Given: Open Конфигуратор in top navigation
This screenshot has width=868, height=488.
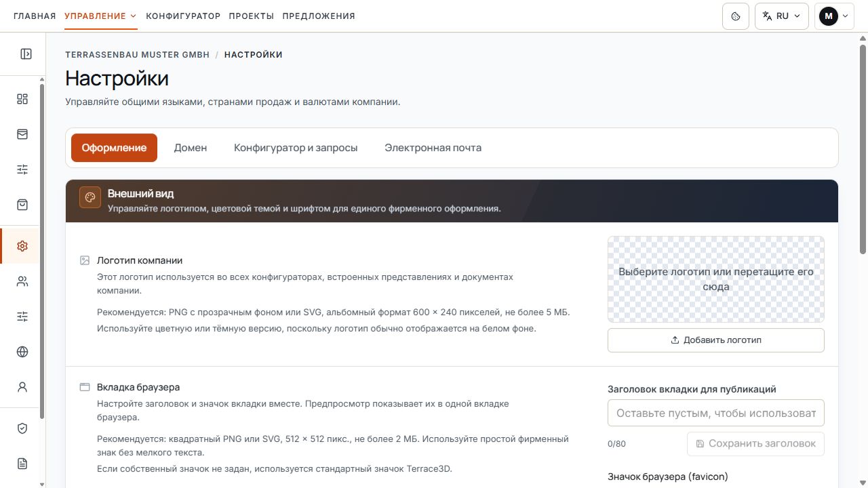Looking at the screenshot, I should coord(183,16).
